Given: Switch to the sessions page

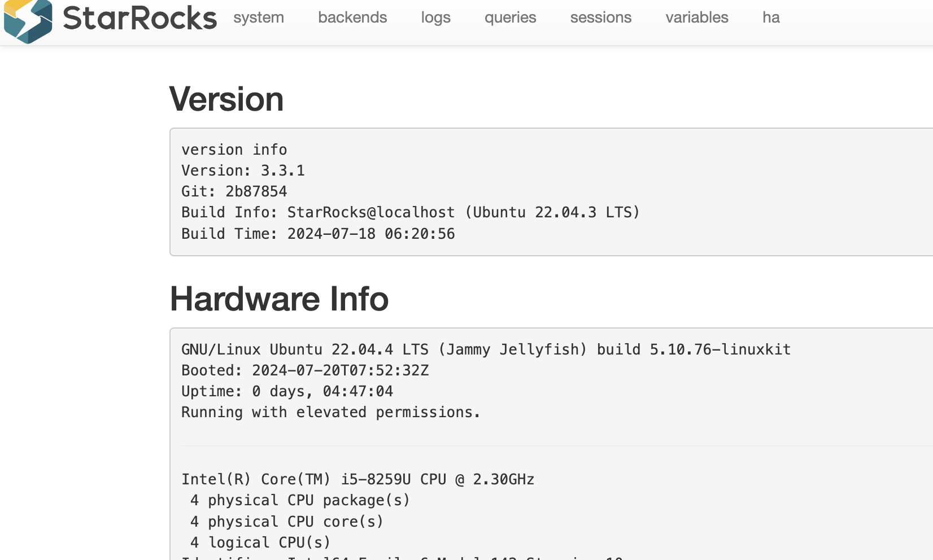Looking at the screenshot, I should pyautogui.click(x=600, y=17).
